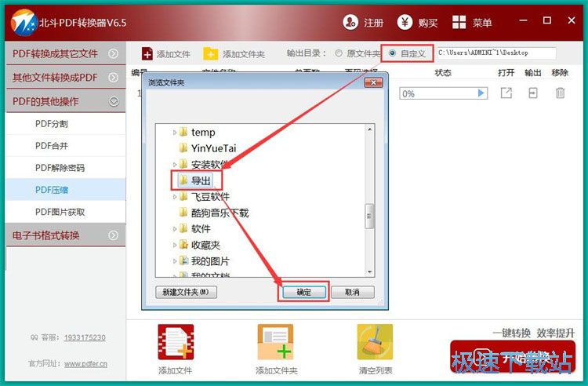Click the trash icon under 移除
This screenshot has height=386, width=588.
tap(561, 93)
